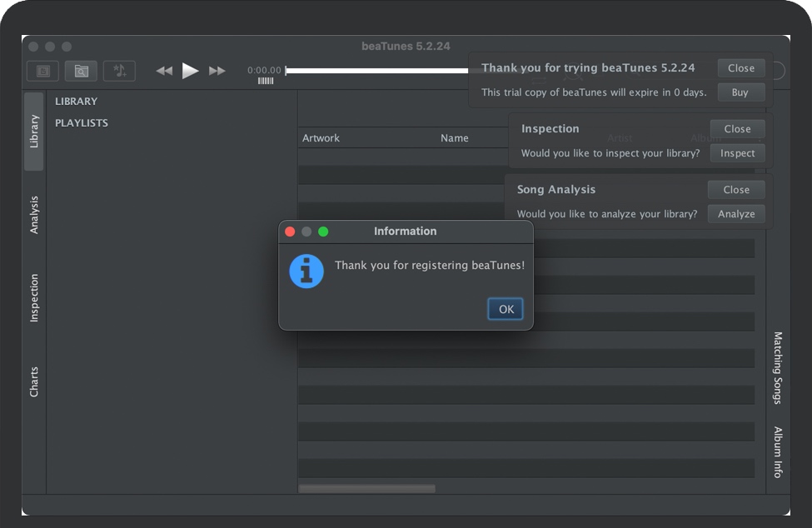Image resolution: width=812 pixels, height=528 pixels.
Task: Close the Song Analysis notification
Action: pos(736,190)
